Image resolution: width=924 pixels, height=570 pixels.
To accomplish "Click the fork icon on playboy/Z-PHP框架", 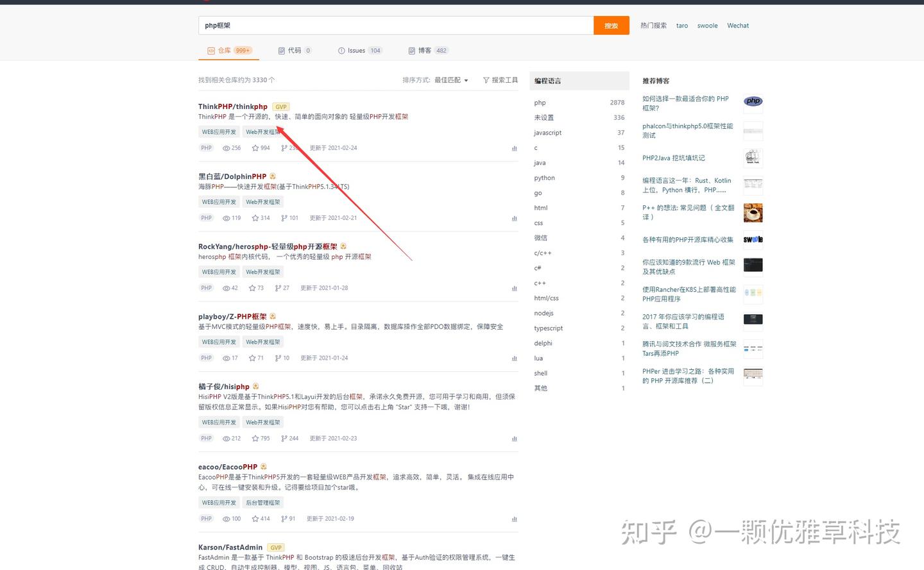I will click(x=277, y=358).
